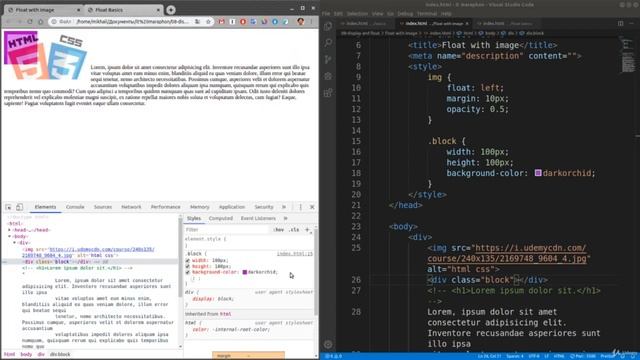
Task: Collapse the div node in Elements tree
Action: click(14, 242)
